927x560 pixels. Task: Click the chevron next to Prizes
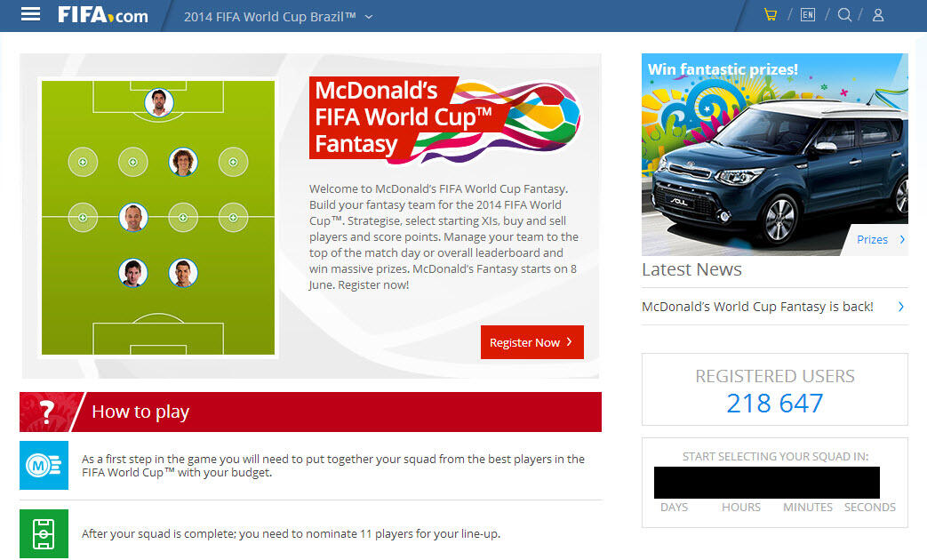point(902,239)
